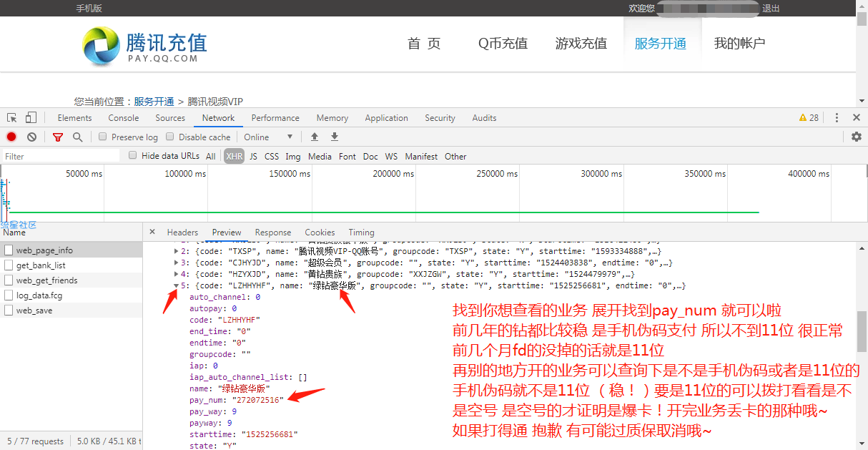Viewport: 868px width, 450px height.
Task: Filter requests by Media type
Action: tap(320, 156)
